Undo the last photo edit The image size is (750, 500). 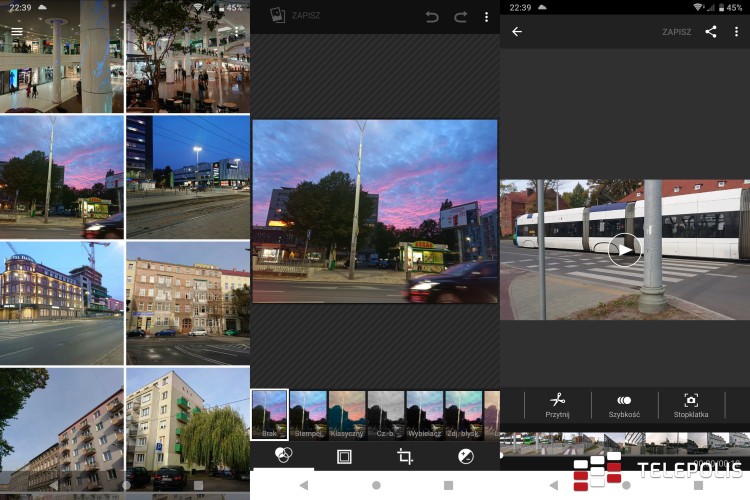pos(432,17)
